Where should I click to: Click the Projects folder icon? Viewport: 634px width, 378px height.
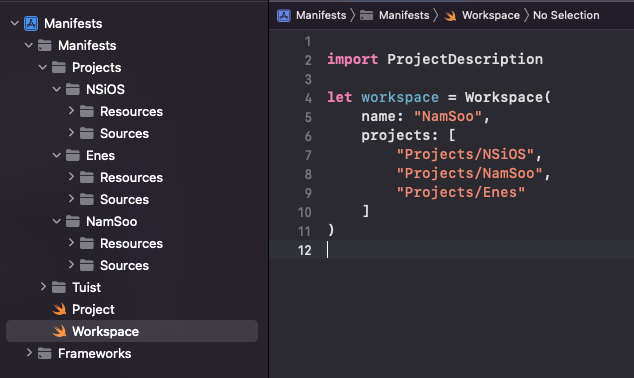click(59, 67)
